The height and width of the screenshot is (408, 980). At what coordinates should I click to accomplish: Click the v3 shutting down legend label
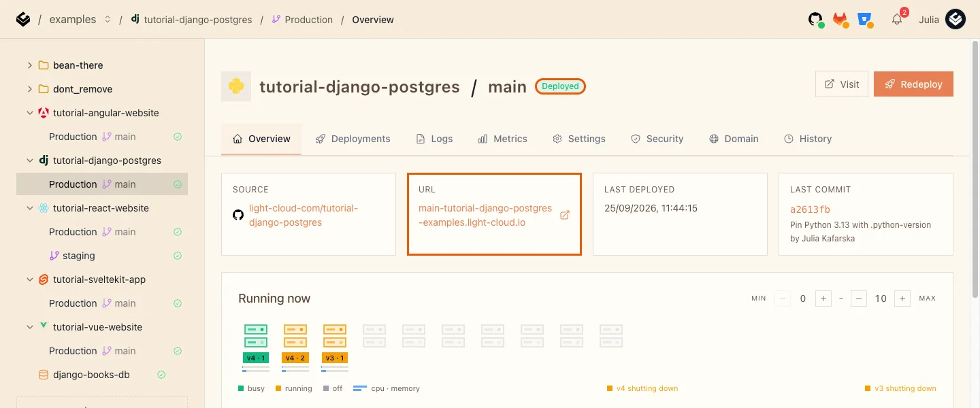905,389
